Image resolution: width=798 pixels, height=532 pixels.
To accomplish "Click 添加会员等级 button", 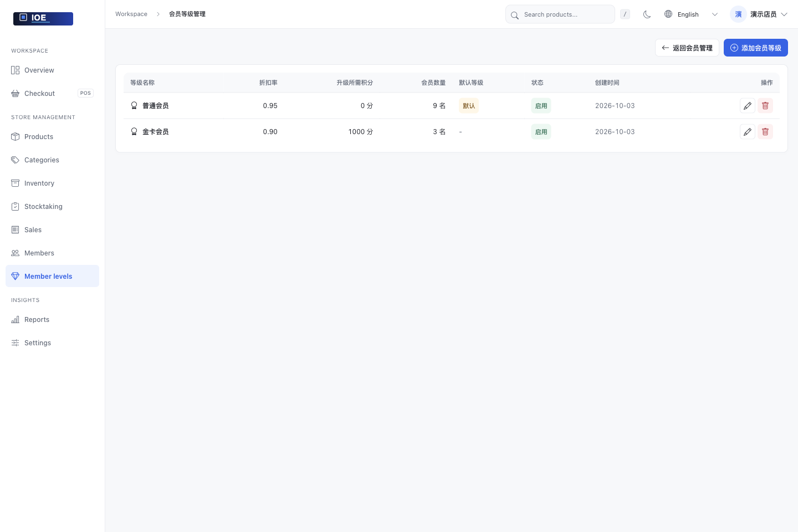I will (x=755, y=48).
